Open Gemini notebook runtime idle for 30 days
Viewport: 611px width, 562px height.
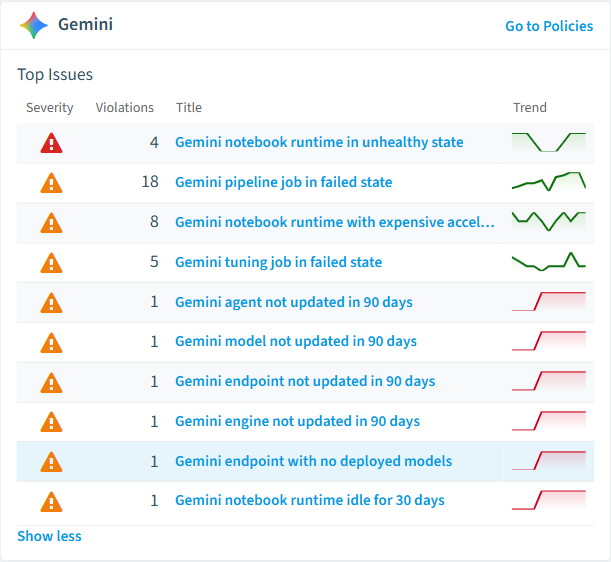(310, 500)
